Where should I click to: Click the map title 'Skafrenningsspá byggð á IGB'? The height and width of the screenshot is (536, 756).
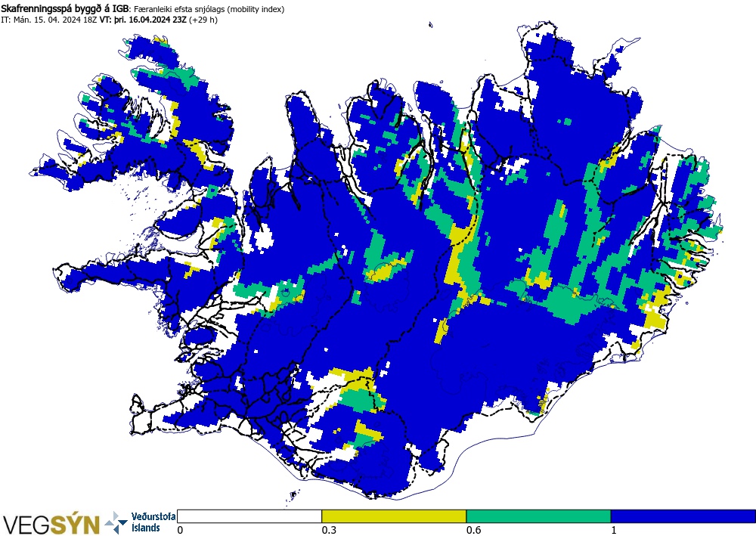click(x=64, y=8)
